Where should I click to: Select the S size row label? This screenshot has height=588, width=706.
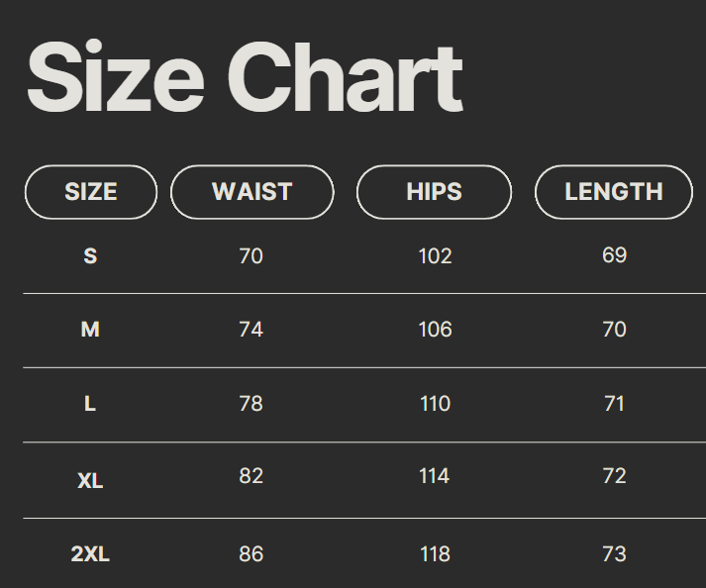90,256
